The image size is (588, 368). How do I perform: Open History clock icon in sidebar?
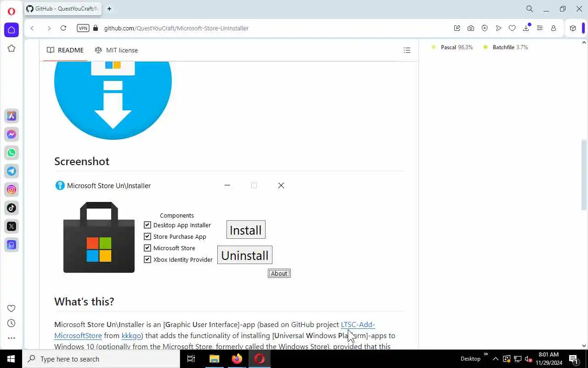[x=11, y=323]
